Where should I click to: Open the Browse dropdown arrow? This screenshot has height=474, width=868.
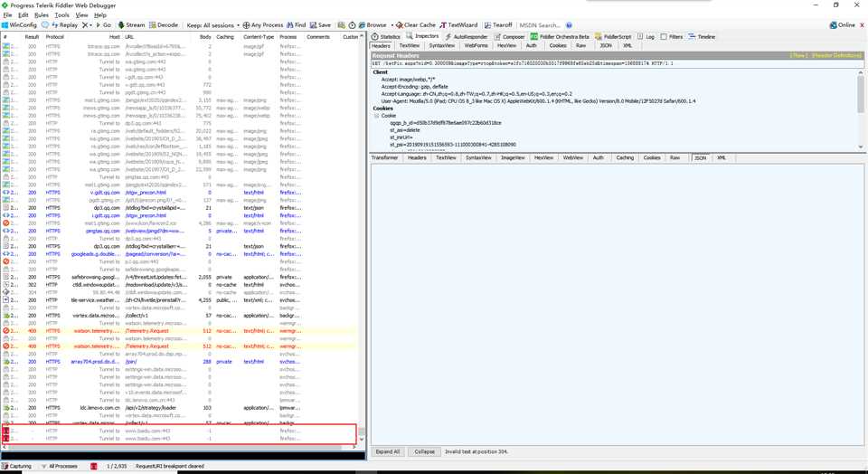click(392, 25)
